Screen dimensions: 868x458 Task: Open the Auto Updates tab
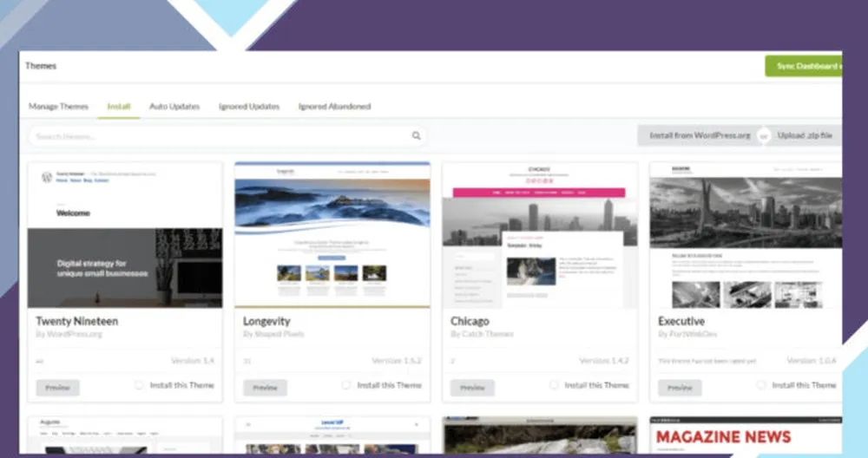[x=174, y=107]
